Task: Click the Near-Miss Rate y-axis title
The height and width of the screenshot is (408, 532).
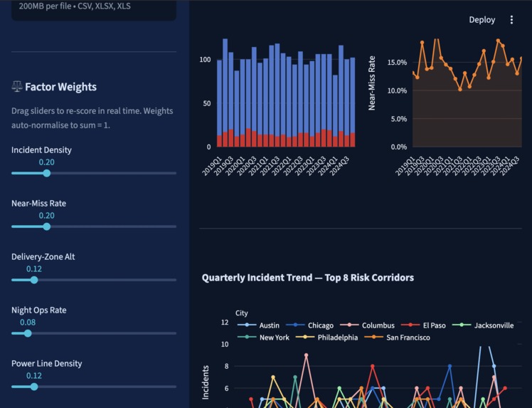Action: tap(372, 83)
